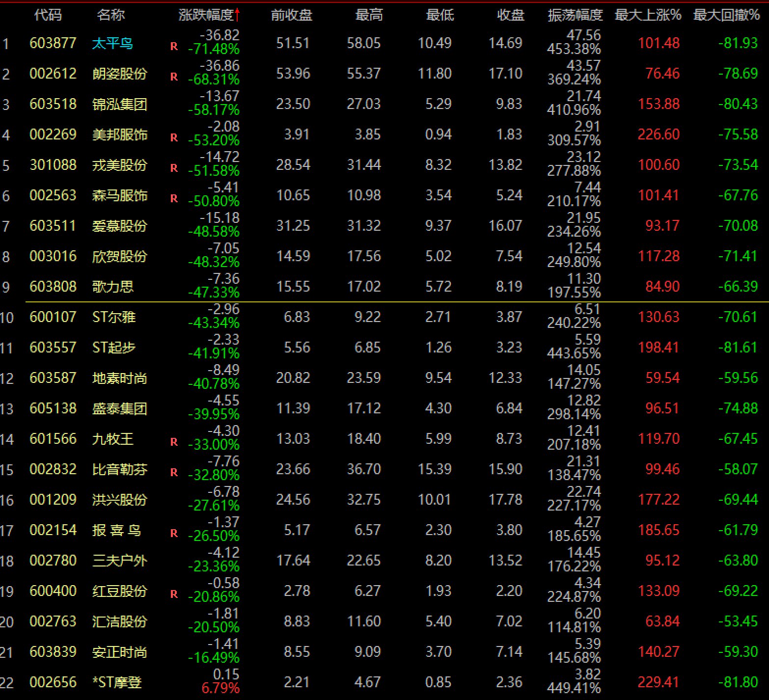Click the 6.79% change value

(220, 688)
